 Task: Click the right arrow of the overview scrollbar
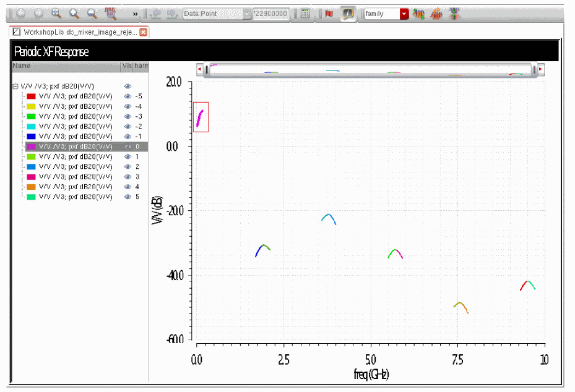coord(541,70)
